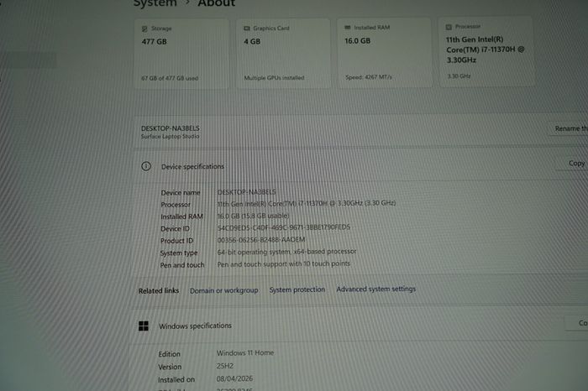Viewport: 588px width, 391px height.
Task: Click the Windows logo icon
Action: pyautogui.click(x=144, y=326)
